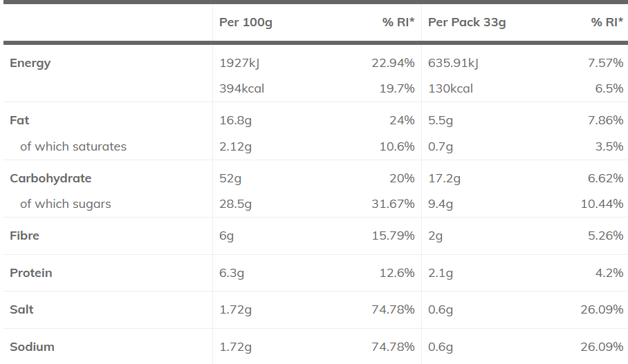The height and width of the screenshot is (364, 628).
Task: Click the 10.44% sugars per pack percentage
Action: click(602, 204)
